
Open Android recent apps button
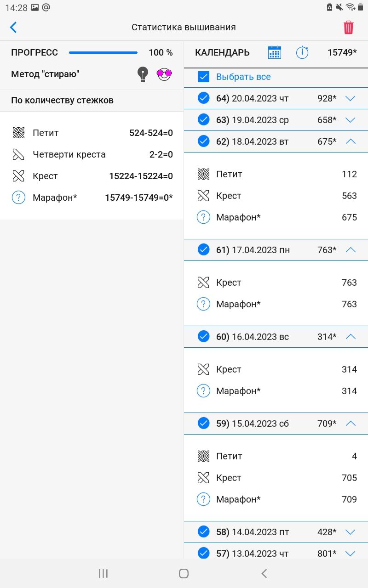[x=103, y=573]
